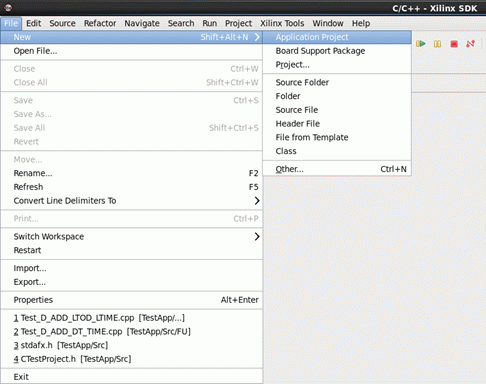
Task: Choose Other... in the New submenu
Action: click(337, 169)
